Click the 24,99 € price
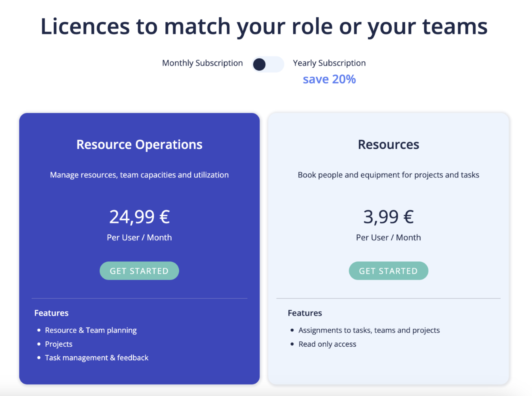The image size is (532, 396). click(139, 217)
